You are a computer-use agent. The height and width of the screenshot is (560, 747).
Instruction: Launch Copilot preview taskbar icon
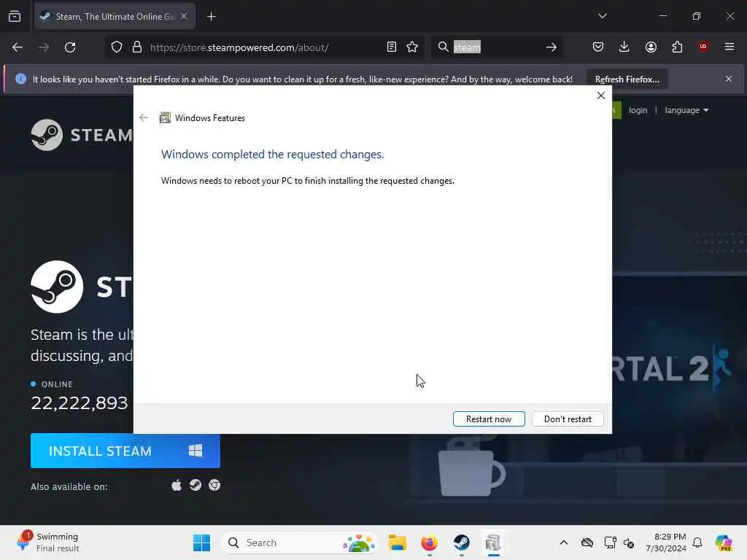click(x=724, y=542)
